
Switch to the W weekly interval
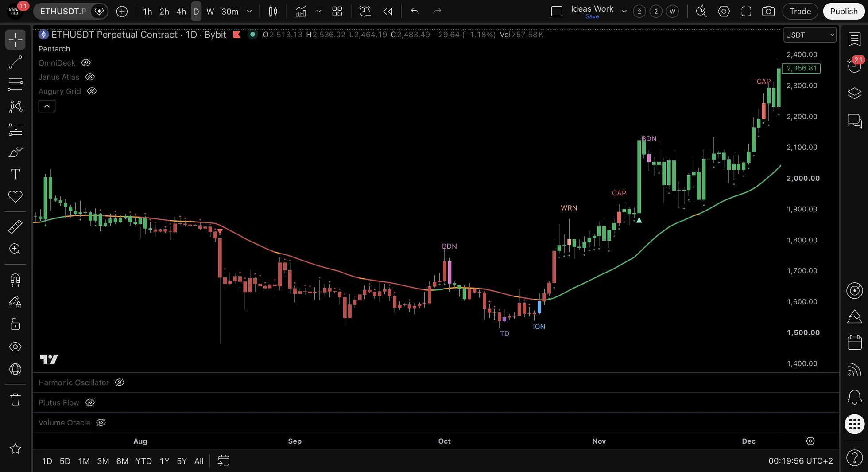(210, 12)
